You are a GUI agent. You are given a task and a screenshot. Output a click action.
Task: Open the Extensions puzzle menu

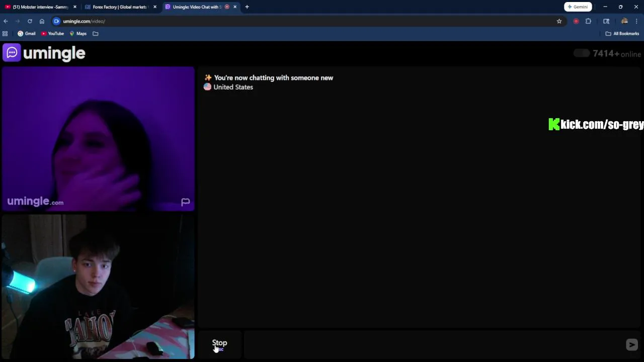[x=588, y=21]
